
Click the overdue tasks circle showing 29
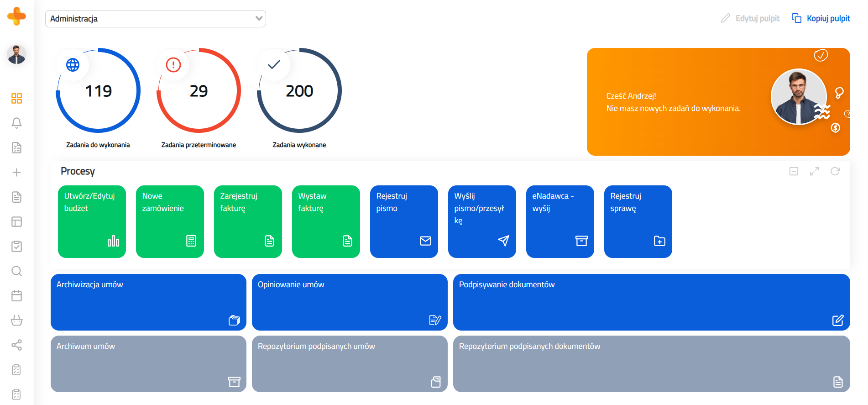pyautogui.click(x=199, y=91)
